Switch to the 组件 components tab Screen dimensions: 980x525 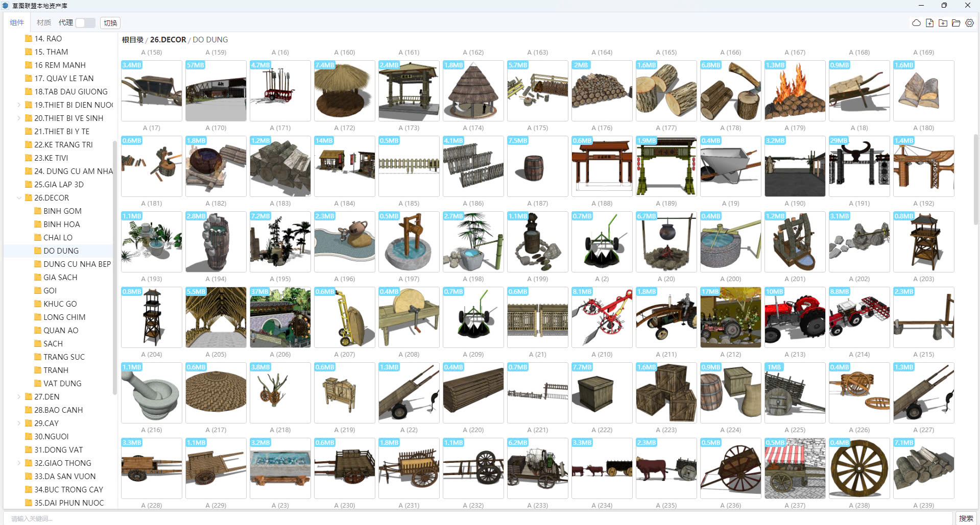click(17, 22)
